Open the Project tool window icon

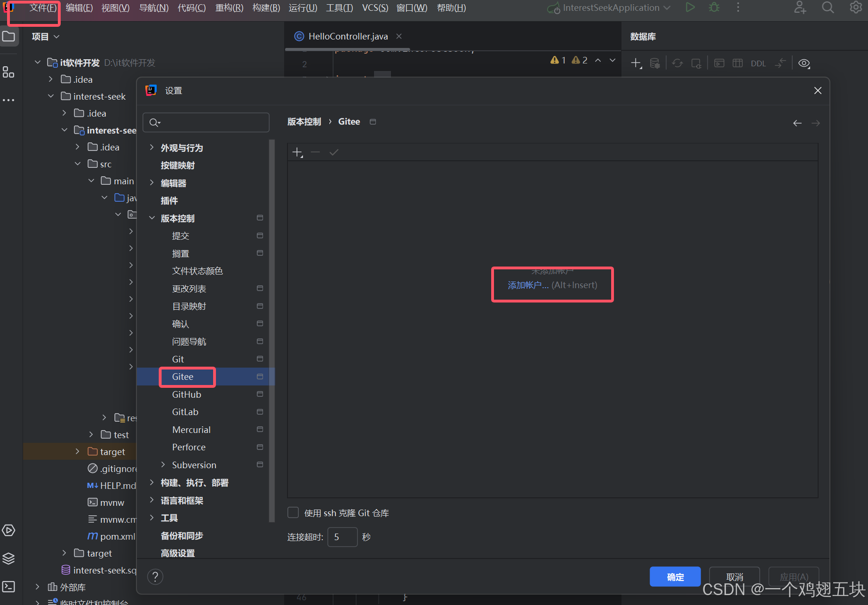(x=9, y=36)
